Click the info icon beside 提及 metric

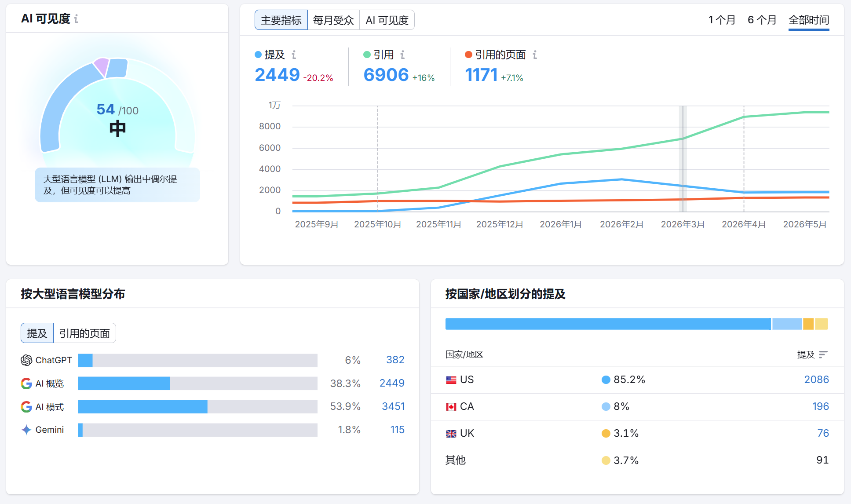click(x=294, y=55)
